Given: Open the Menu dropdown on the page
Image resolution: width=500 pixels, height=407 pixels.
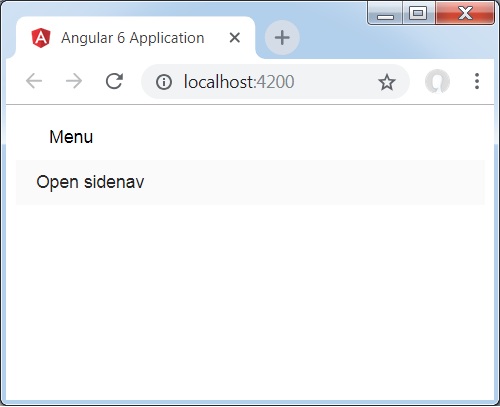Looking at the screenshot, I should [x=71, y=137].
